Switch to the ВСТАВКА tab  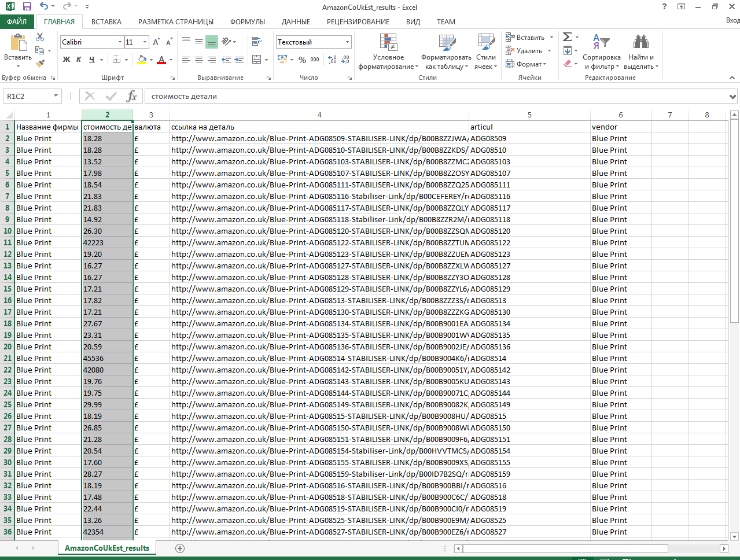106,21
